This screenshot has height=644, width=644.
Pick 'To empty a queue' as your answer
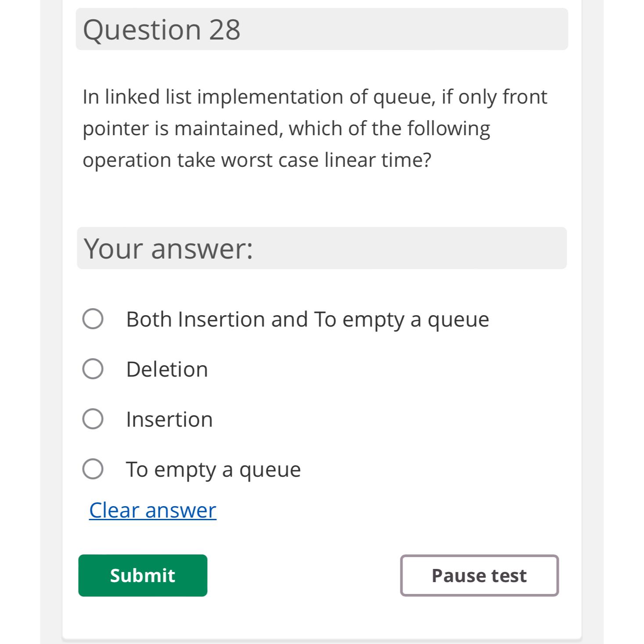pos(94,469)
